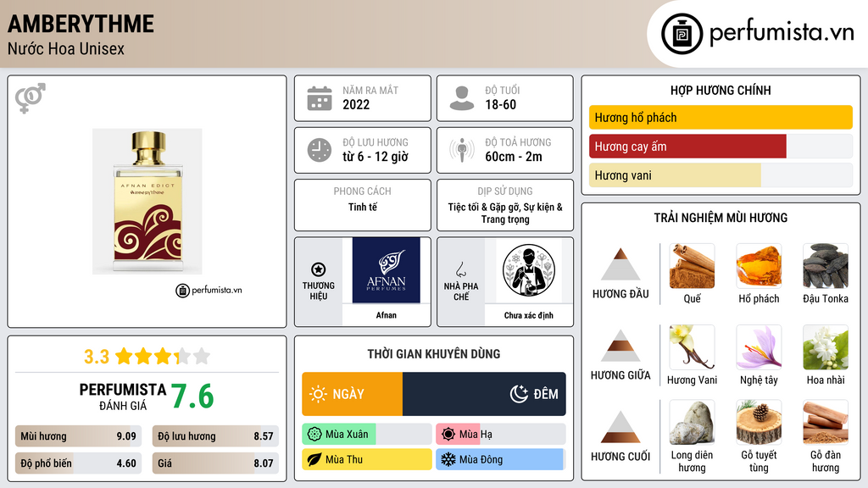Viewport: 868px width, 488px height.
Task: Click the Hổ phách amber note image
Action: click(759, 266)
